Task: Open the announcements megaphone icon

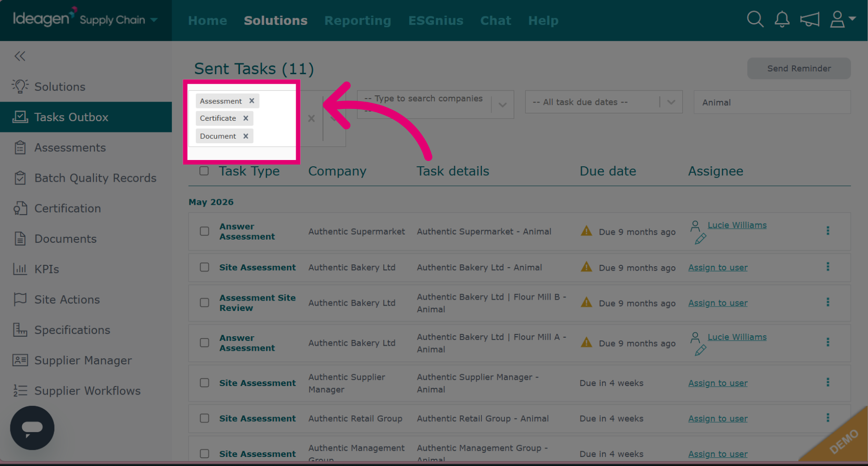Action: [x=810, y=19]
